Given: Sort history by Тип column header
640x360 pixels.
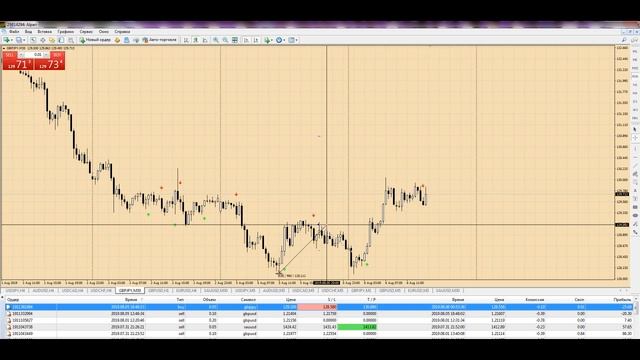Looking at the screenshot, I should [x=180, y=300].
